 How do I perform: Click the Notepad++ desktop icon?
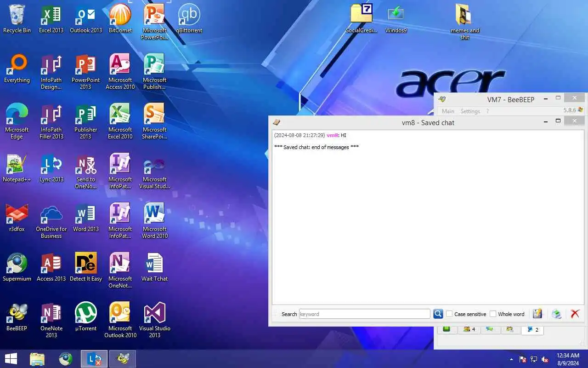tap(17, 168)
